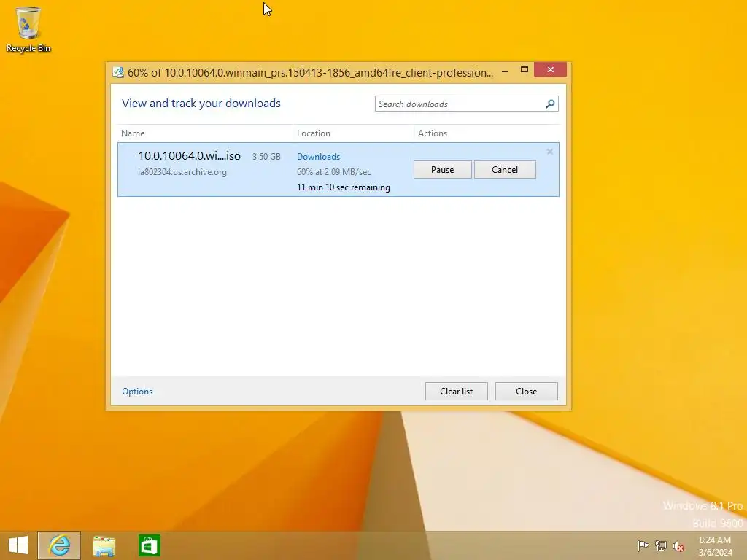747x560 pixels.
Task: Click the 11 min 10 sec remaining text
Action: coord(343,187)
